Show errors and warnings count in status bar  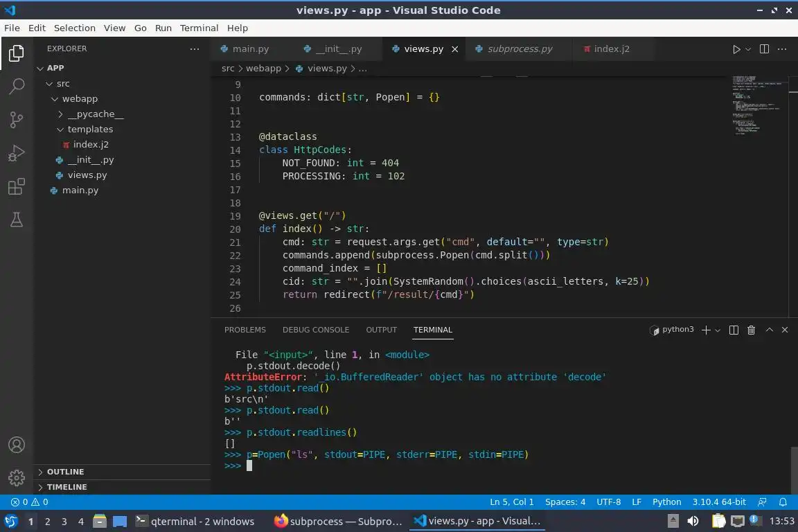point(30,502)
